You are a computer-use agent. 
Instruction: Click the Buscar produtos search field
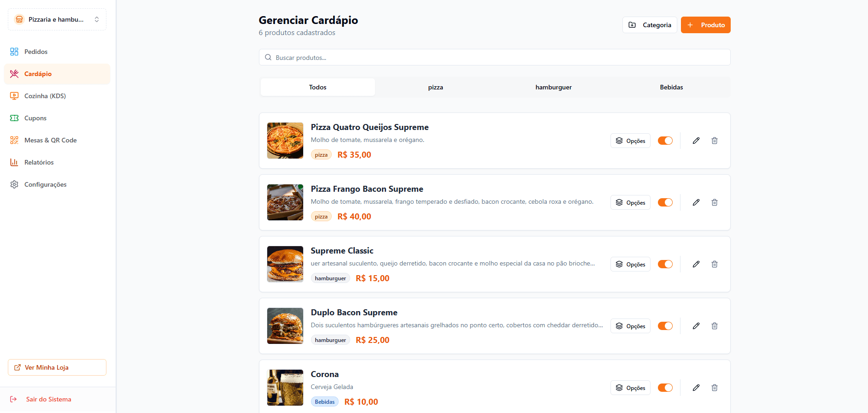[x=494, y=58]
